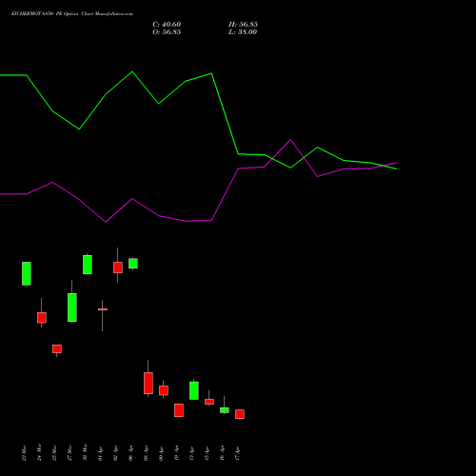Viewport: 476px width, 476px height.
Task: Click the purple indicator line's highest peak
Action: coord(290,140)
